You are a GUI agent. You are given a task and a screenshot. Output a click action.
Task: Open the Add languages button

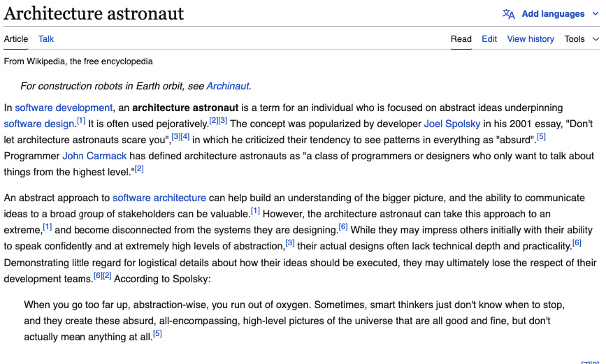point(553,14)
